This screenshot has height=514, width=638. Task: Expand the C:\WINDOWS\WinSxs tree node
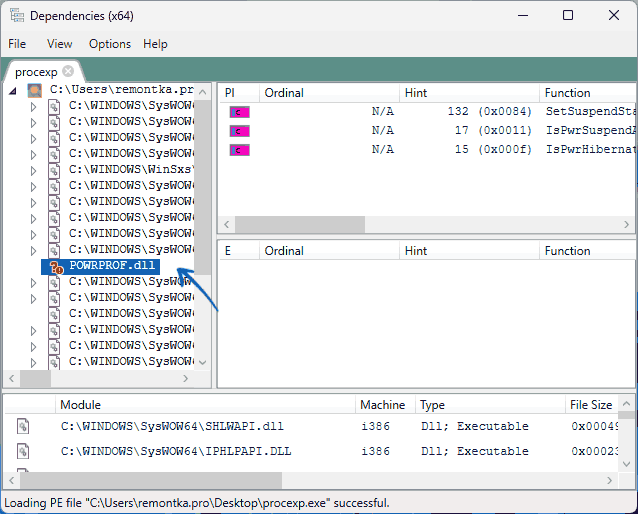coord(33,171)
